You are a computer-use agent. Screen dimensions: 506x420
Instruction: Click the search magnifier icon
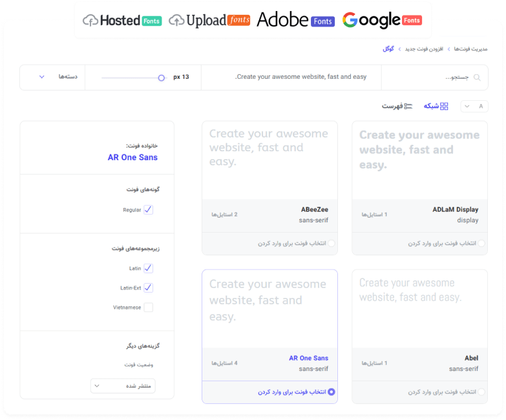[478, 78]
